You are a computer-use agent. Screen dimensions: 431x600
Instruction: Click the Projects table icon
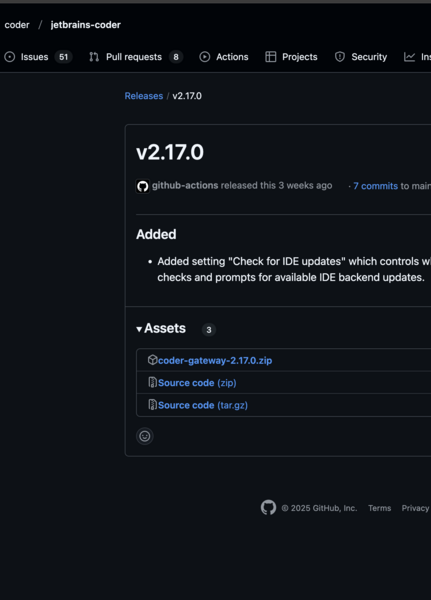pyautogui.click(x=271, y=57)
